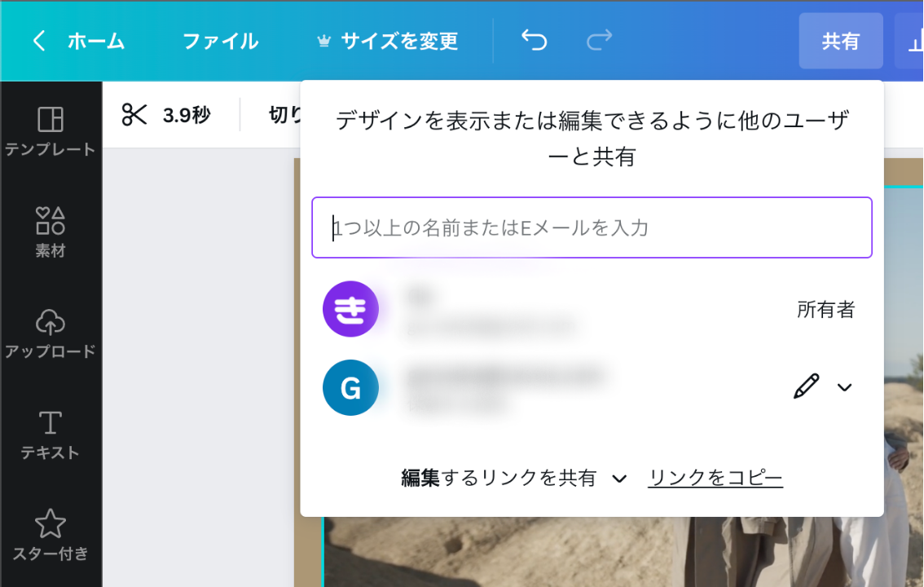The image size is (924, 587).
Task: Click the crown icon beside サイズを変更
Action: point(323,42)
